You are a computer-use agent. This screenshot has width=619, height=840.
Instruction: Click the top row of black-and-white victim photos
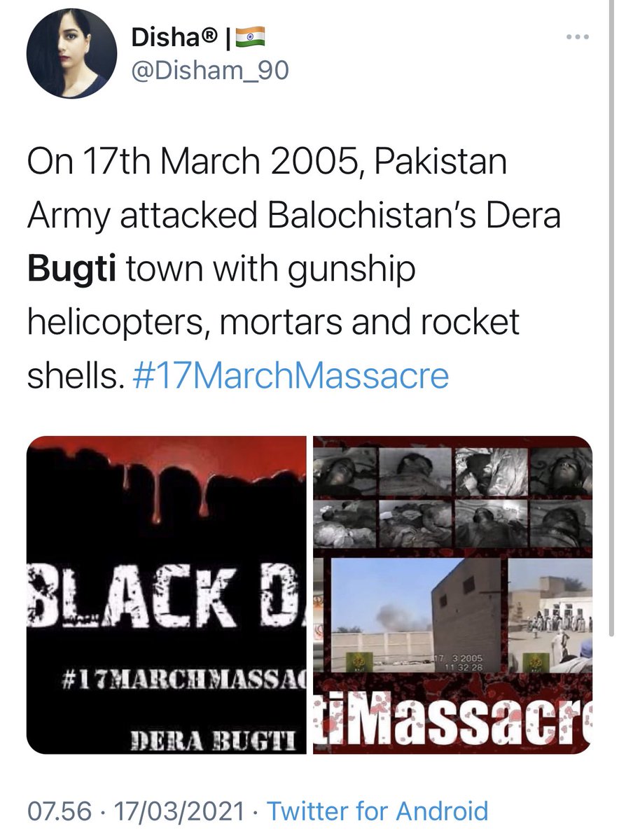pyautogui.click(x=452, y=469)
